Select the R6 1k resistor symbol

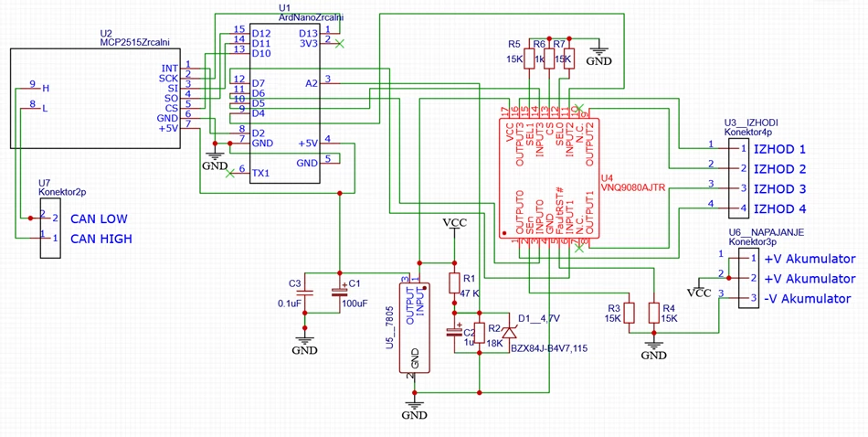pyautogui.click(x=548, y=59)
